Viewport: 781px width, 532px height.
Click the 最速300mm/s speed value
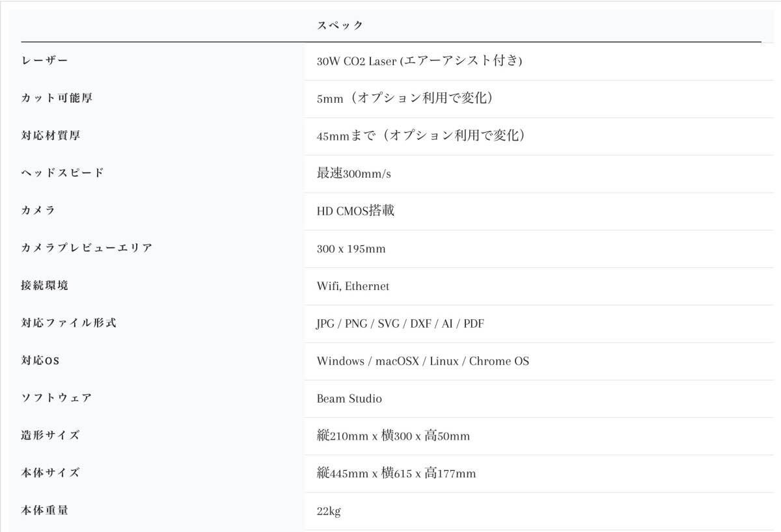point(353,174)
